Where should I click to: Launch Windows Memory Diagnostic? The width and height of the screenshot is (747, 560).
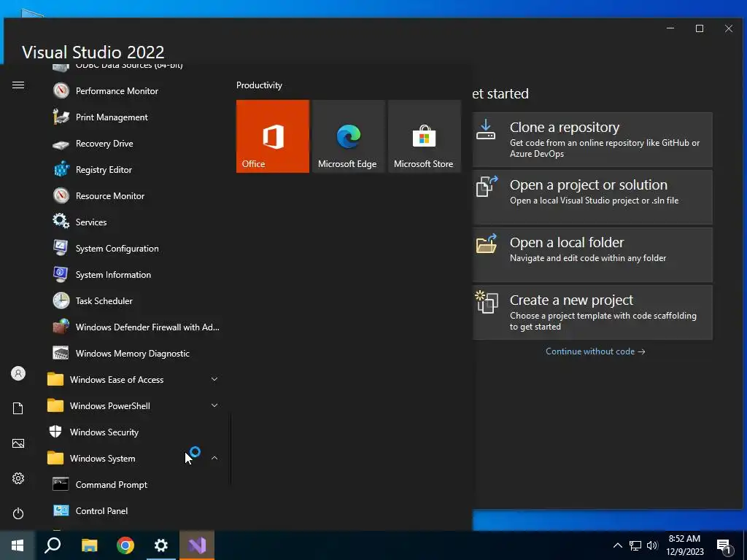(133, 354)
